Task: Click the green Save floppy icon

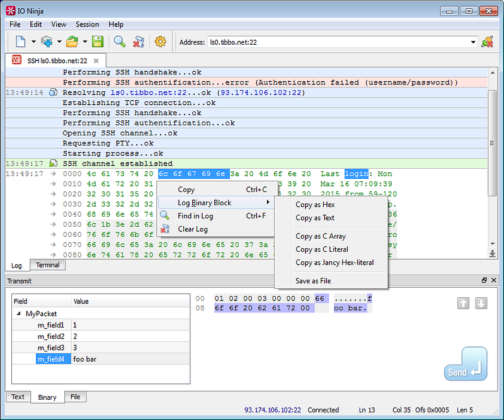Action: pos(98,42)
